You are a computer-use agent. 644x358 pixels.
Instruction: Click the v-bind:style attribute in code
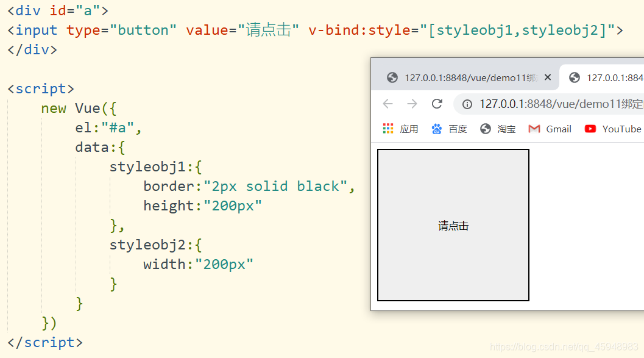point(462,30)
